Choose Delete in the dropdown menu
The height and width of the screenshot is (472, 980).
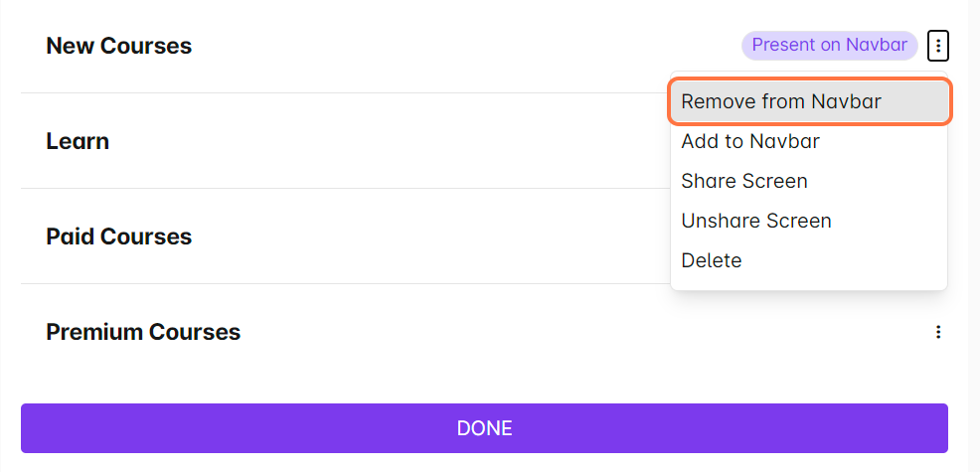tap(712, 260)
